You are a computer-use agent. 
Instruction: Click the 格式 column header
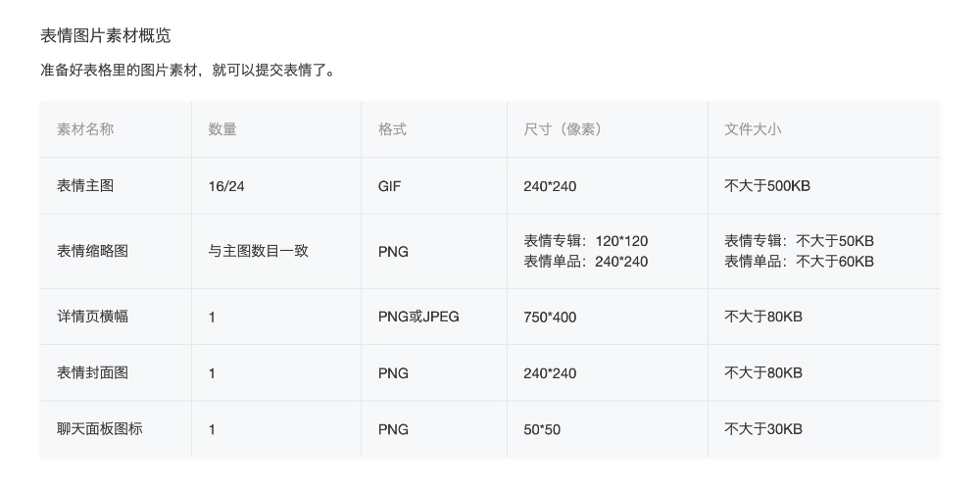[x=393, y=129]
